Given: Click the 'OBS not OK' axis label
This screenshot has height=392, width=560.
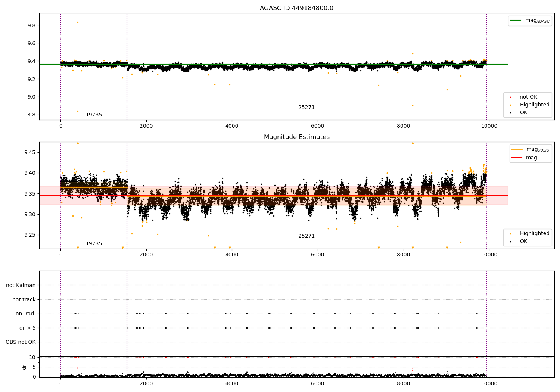Looking at the screenshot, I should tap(21, 342).
